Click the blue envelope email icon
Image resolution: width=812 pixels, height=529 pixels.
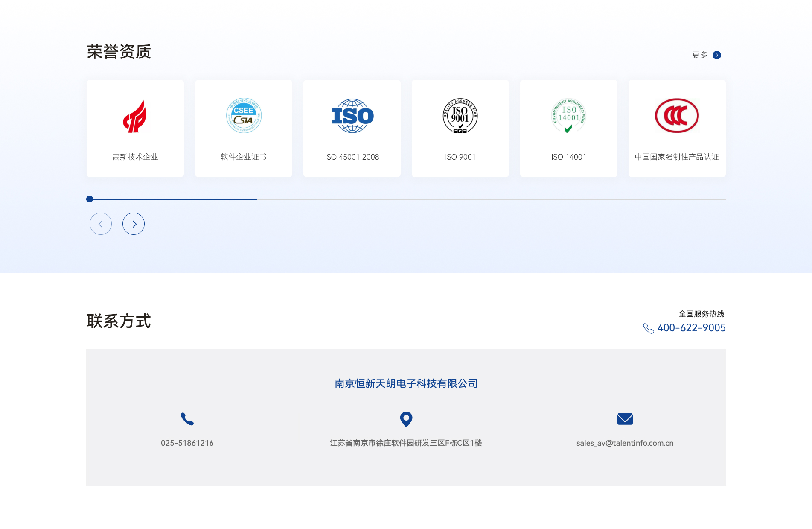tap(625, 419)
